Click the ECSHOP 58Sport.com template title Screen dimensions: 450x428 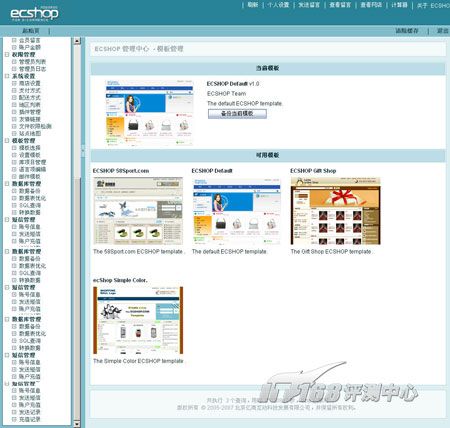tap(121, 171)
